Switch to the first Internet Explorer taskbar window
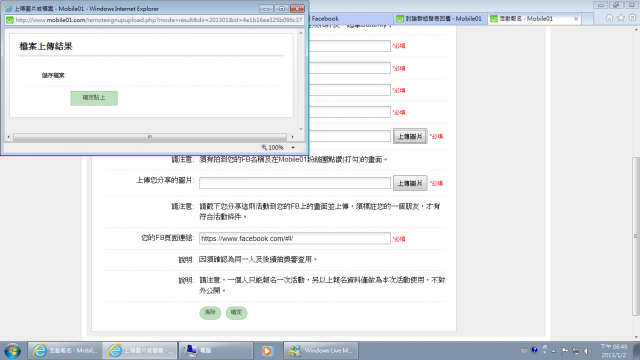The height and width of the screenshot is (360, 640). pyautogui.click(x=64, y=351)
